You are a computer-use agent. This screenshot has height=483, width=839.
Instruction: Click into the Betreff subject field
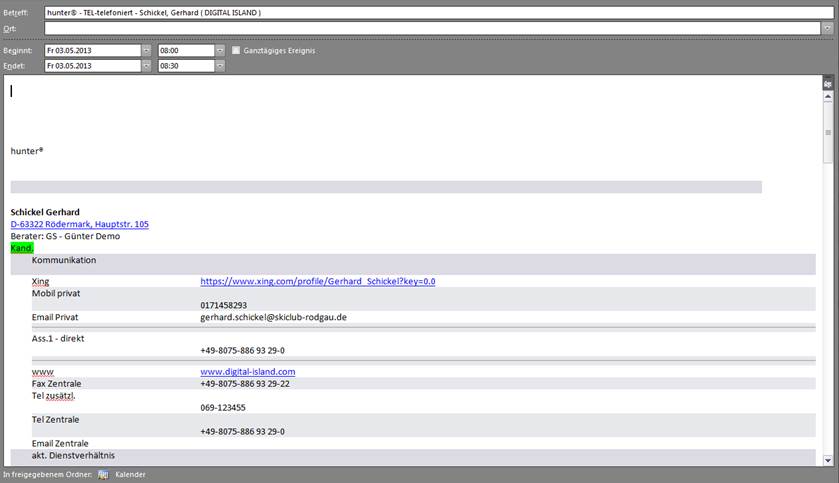(x=430, y=12)
